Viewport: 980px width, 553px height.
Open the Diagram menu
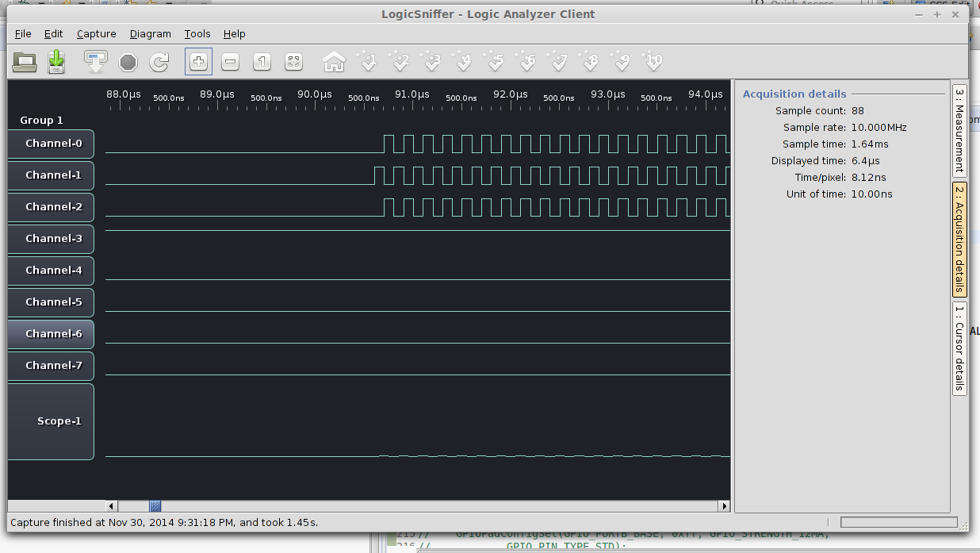(x=151, y=34)
